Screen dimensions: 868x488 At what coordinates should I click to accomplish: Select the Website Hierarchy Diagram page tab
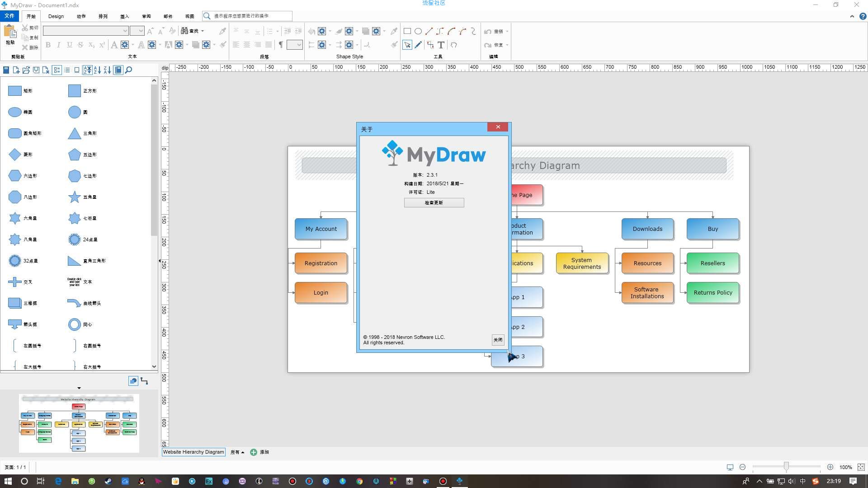tap(193, 452)
